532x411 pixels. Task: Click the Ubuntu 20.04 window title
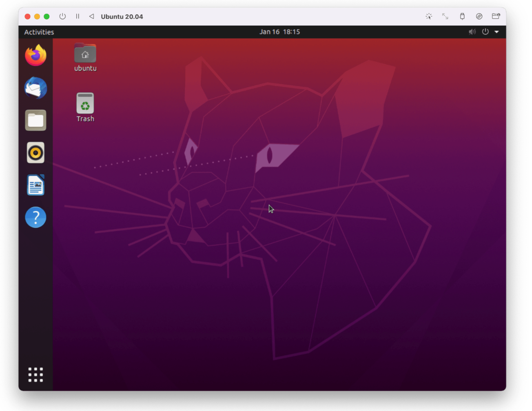[x=122, y=17]
